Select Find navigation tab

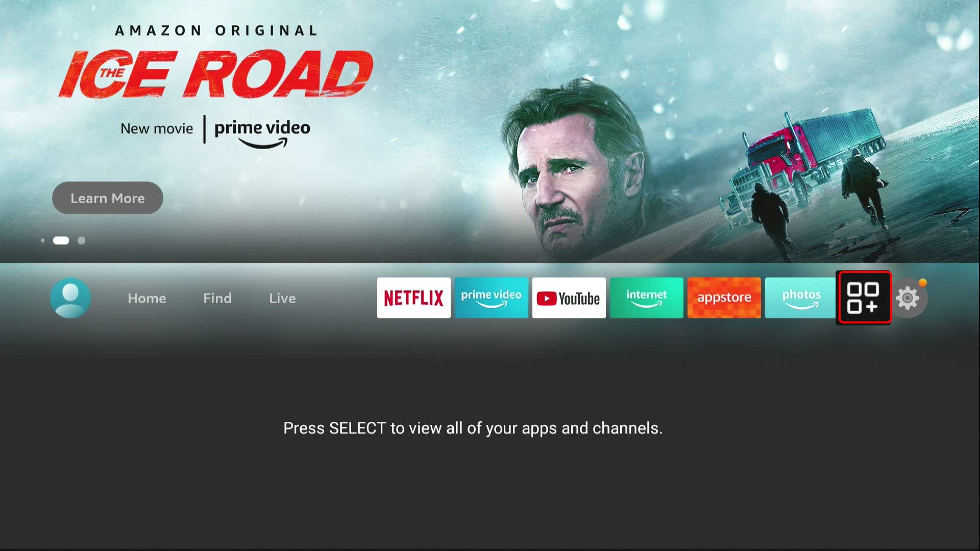(x=217, y=298)
